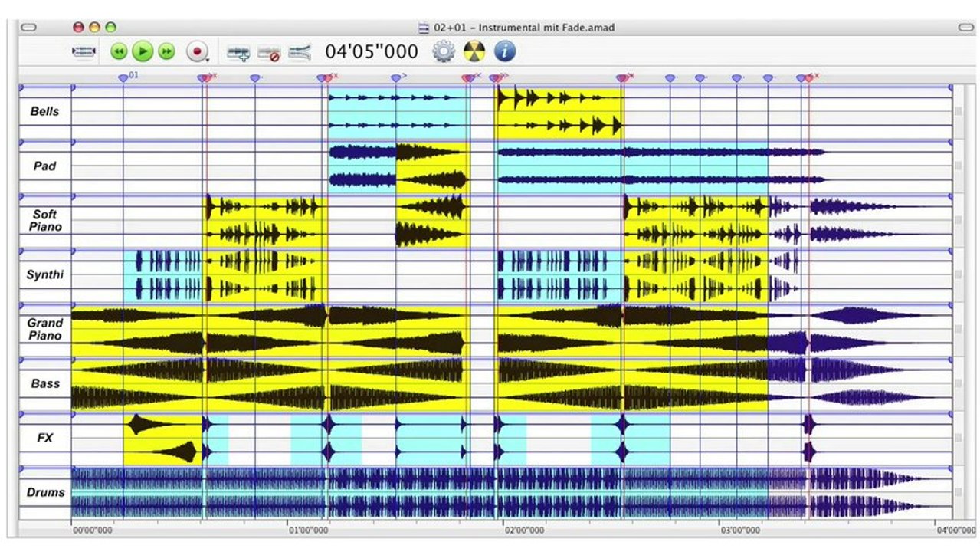
Task: Click the fit-to-window zoom icon left of rewind
Action: click(84, 51)
